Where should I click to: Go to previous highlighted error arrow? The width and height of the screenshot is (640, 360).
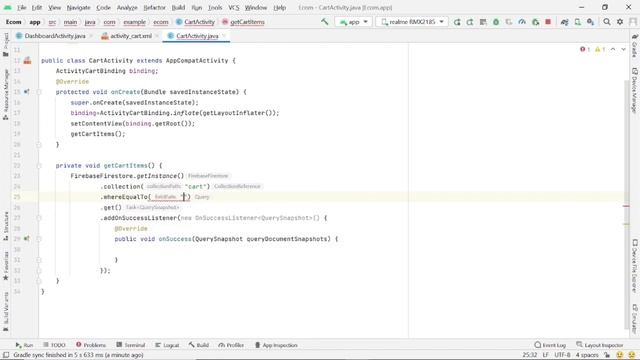click(613, 49)
